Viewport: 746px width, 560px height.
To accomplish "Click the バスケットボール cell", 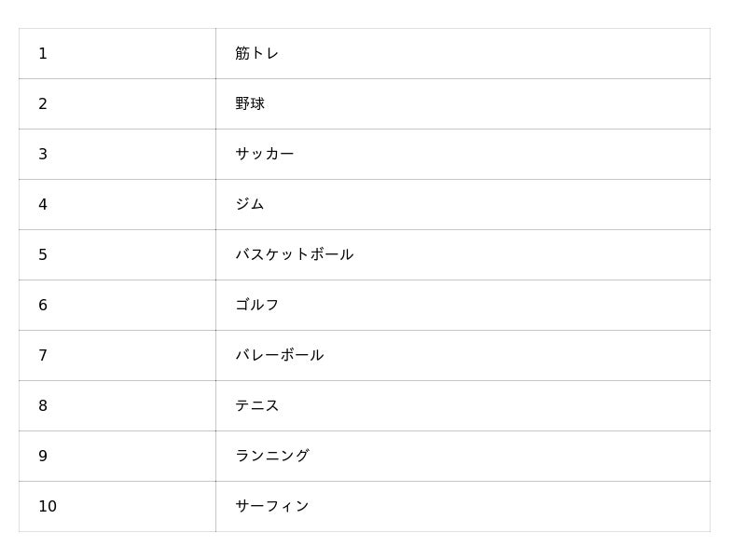I will (295, 255).
